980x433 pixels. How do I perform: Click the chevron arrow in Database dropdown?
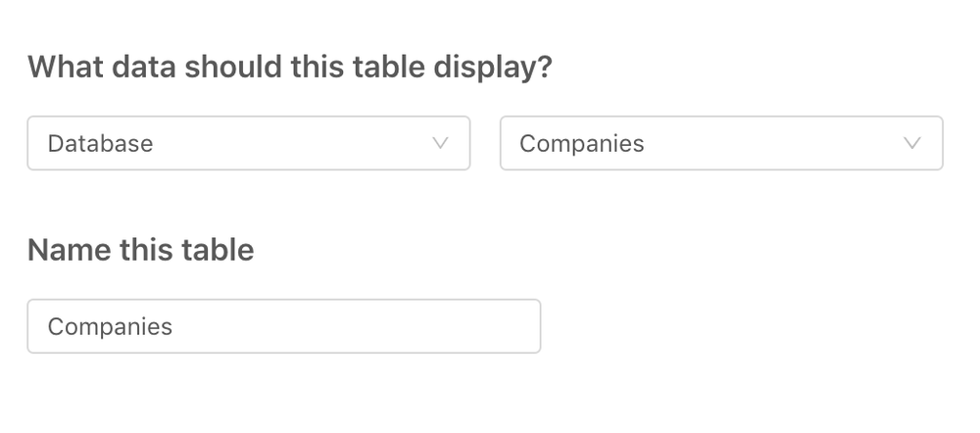(440, 143)
